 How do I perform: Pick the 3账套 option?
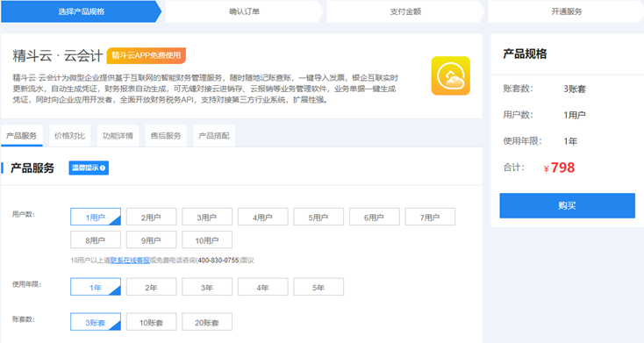click(x=96, y=322)
